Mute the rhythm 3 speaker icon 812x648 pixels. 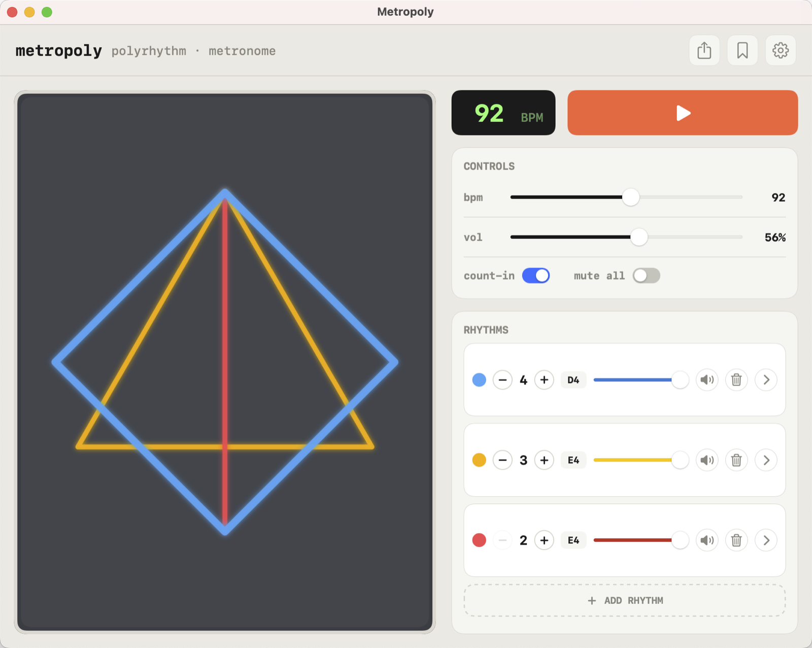[707, 460]
